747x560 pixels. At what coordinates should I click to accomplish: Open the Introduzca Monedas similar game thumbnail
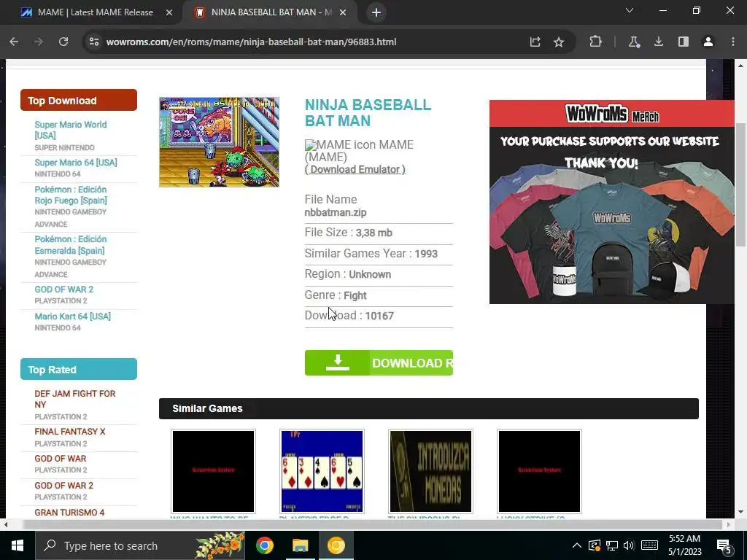[x=430, y=472]
